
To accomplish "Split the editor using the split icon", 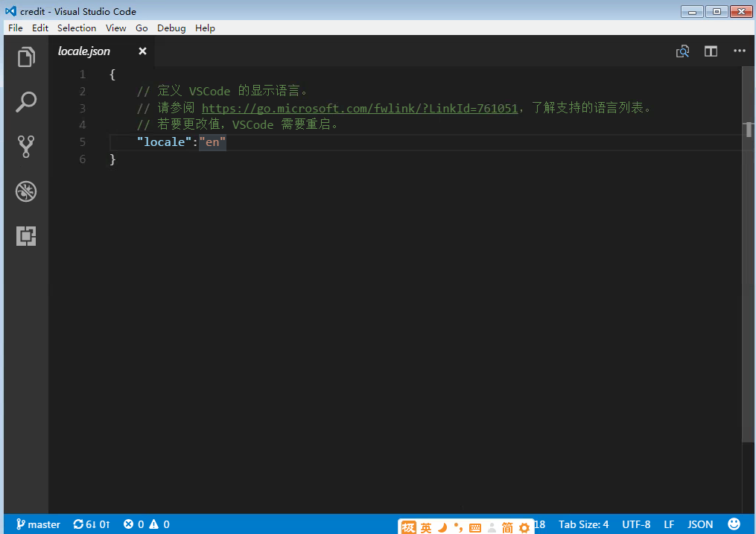I will (x=711, y=51).
